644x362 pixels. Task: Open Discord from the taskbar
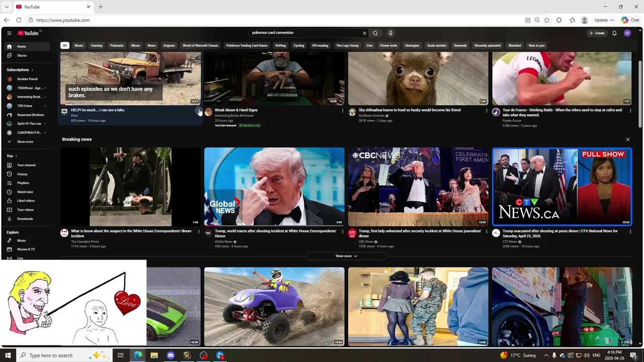(171, 355)
